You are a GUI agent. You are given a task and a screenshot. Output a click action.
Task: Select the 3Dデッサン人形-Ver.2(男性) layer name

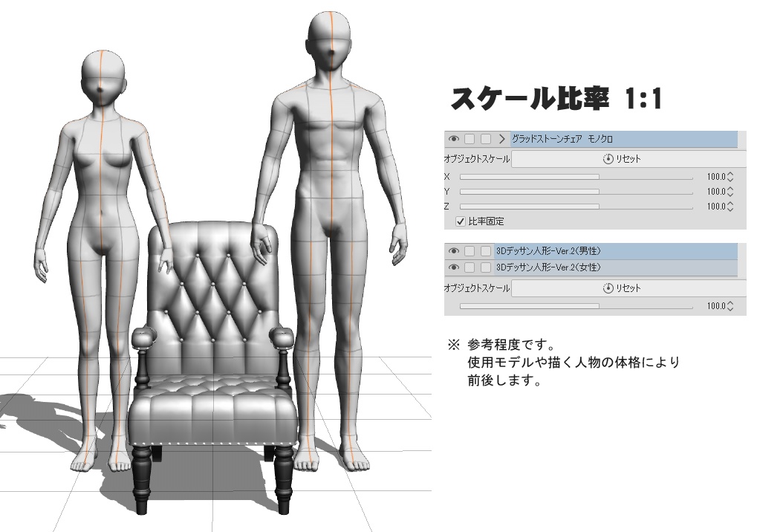[x=547, y=250]
